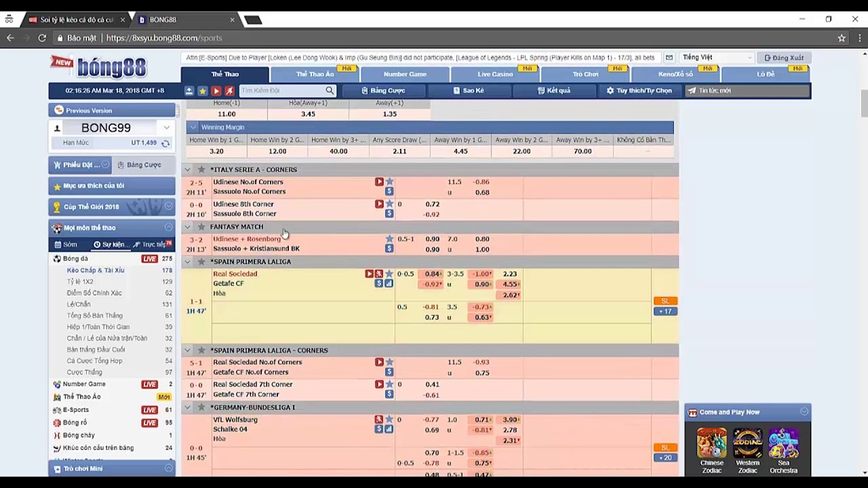Open the Live Casino tab

(x=495, y=74)
